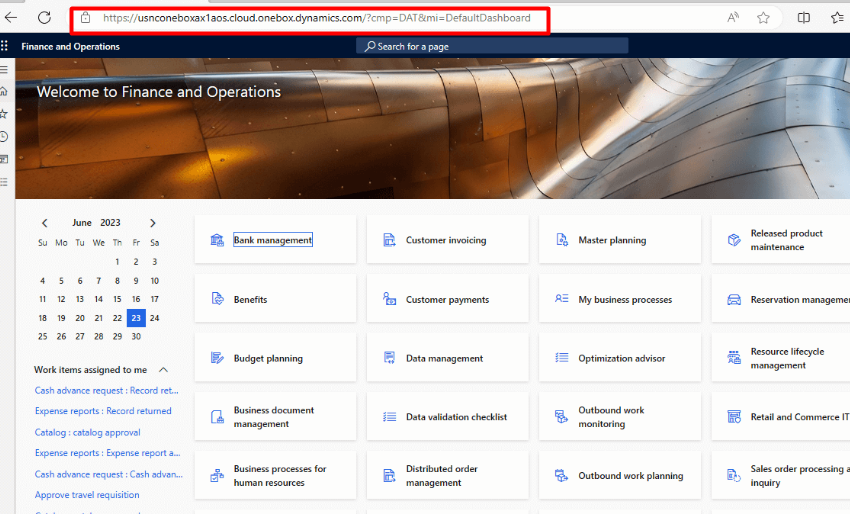The height and width of the screenshot is (514, 850).
Task: Open Cash advance request : Record ret... link
Action: (x=107, y=390)
